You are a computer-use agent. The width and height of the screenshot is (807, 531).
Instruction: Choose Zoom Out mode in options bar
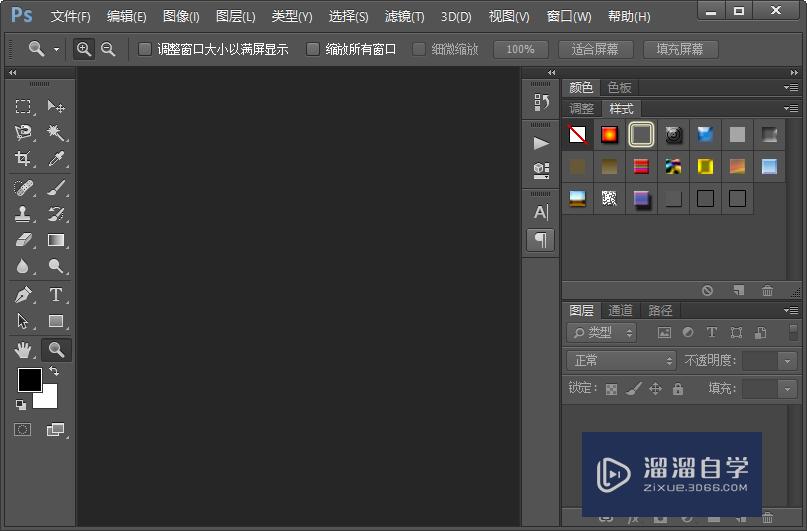[108, 49]
